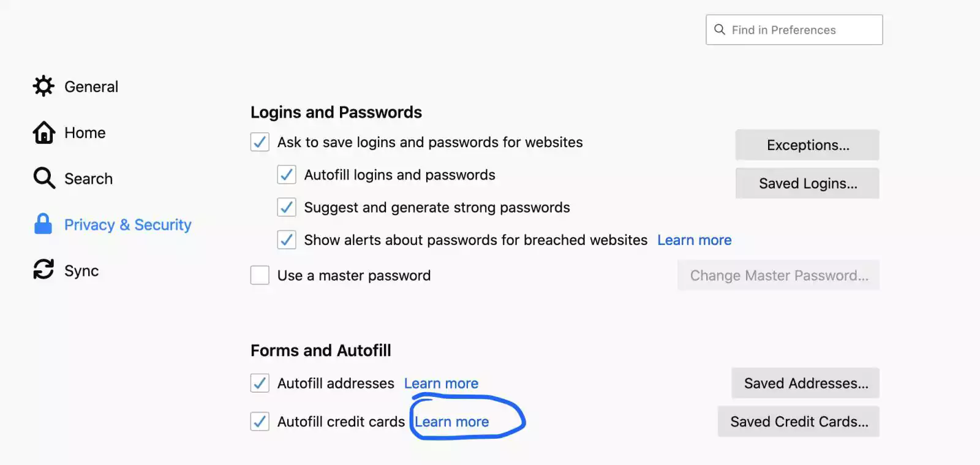Uncheck Autofill addresses
This screenshot has height=465, width=980.
coord(260,383)
